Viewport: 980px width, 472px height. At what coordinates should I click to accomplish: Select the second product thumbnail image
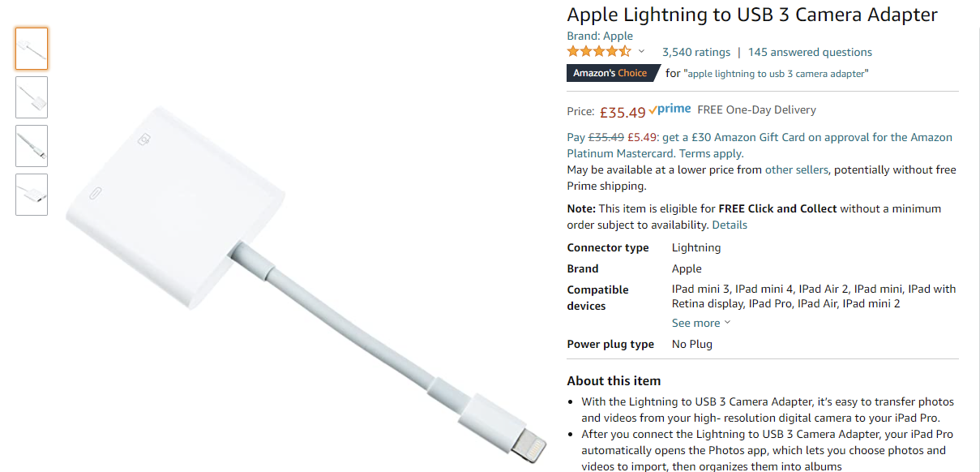click(32, 97)
